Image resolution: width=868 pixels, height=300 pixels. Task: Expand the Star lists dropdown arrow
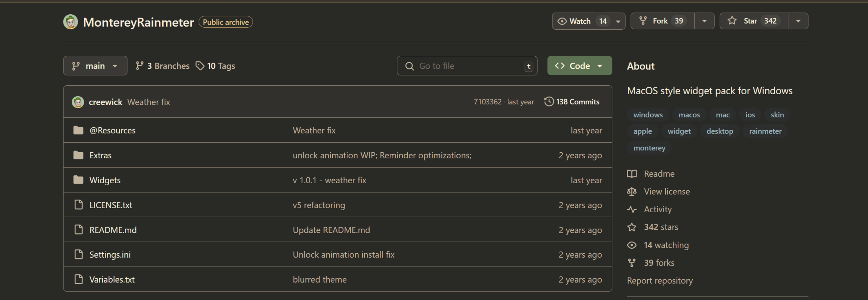click(x=798, y=21)
